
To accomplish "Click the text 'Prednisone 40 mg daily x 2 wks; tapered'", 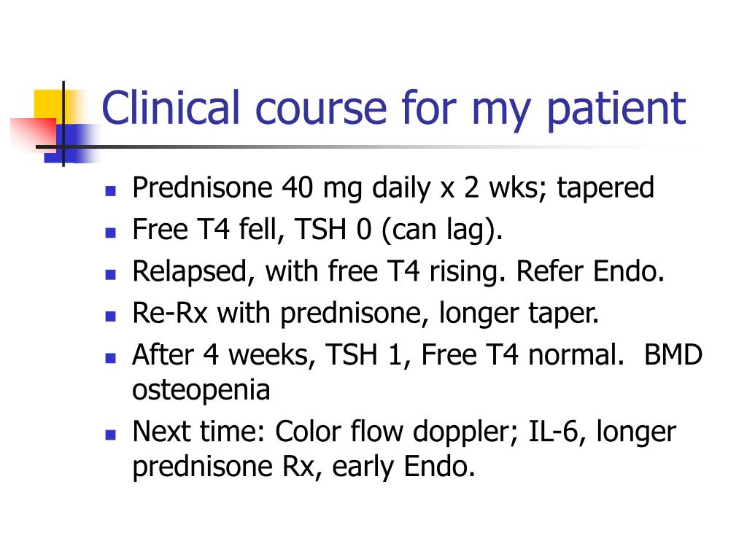I will [x=393, y=188].
